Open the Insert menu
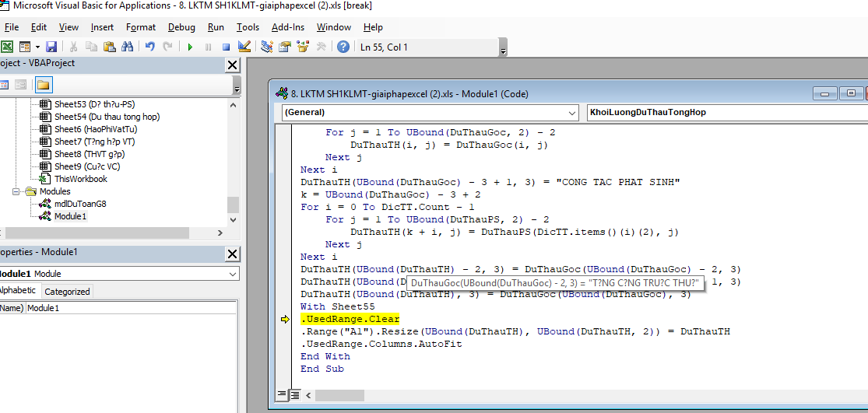This screenshot has height=413, width=868. [103, 27]
